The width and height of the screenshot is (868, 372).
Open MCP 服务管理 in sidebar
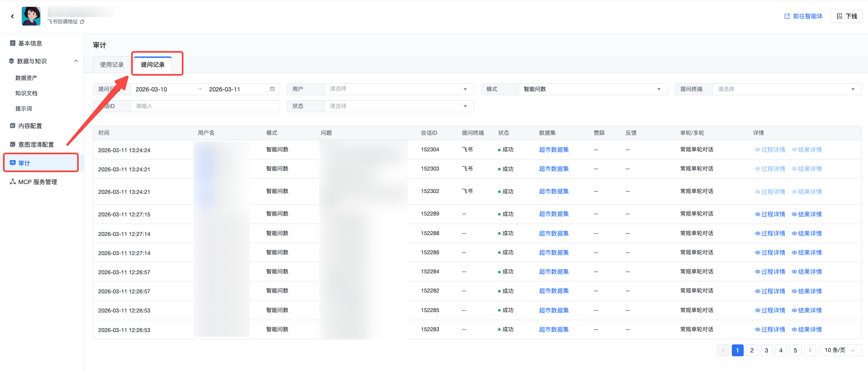[x=37, y=182]
